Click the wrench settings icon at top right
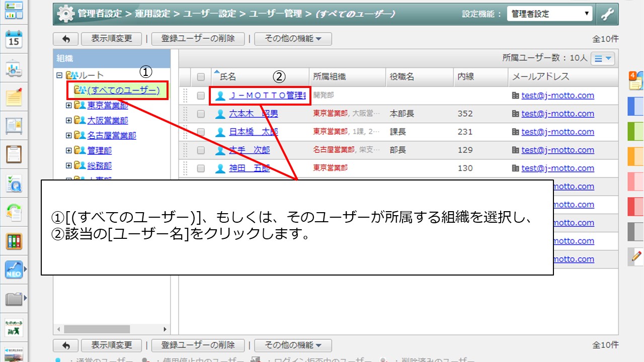 coord(608,14)
